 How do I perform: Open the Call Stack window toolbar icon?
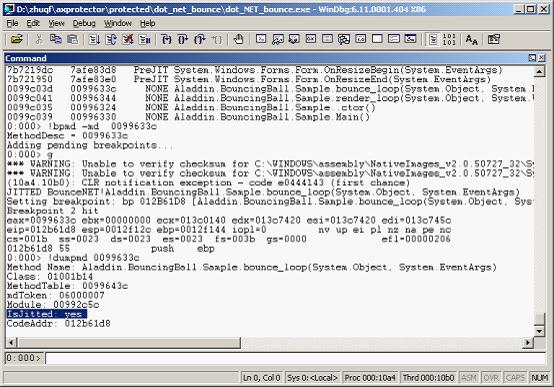coord(344,39)
